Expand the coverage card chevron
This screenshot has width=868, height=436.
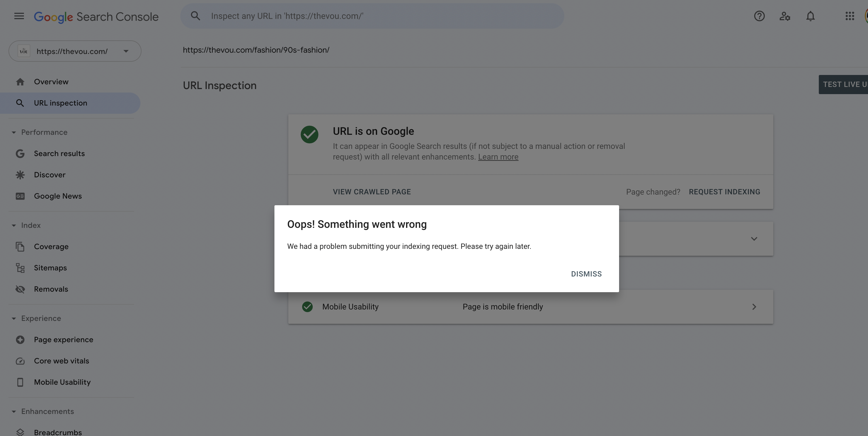pos(754,239)
